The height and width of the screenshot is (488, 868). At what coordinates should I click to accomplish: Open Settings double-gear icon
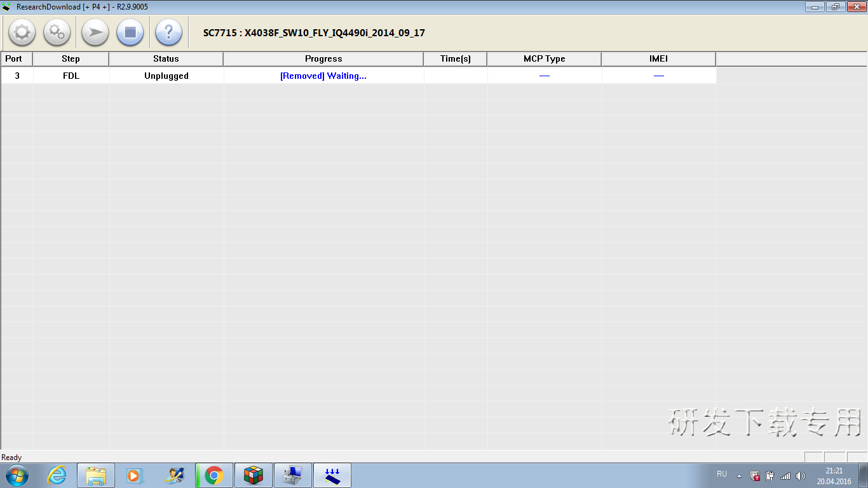(57, 32)
